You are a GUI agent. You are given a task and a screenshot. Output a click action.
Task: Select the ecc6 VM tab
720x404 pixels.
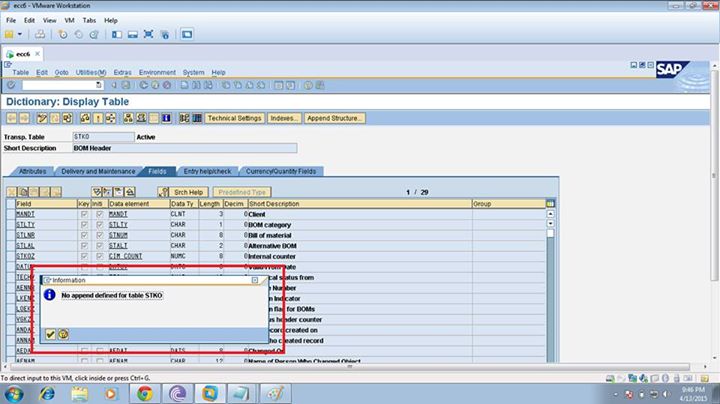pos(23,54)
